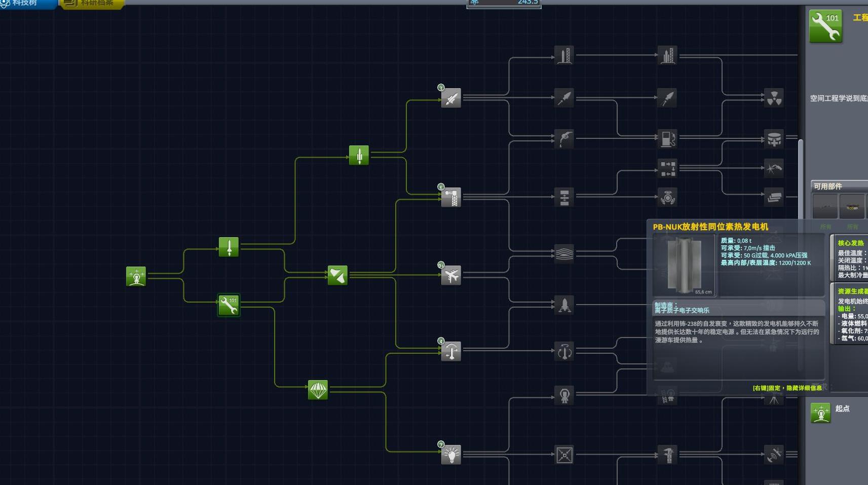868x485 pixels.
Task: Click the 制造商 manufacturer label
Action: 666,305
